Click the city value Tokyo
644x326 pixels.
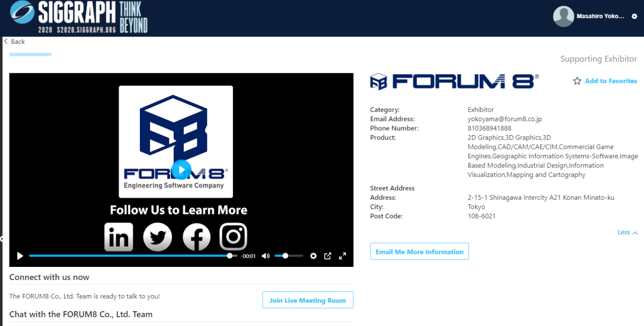coord(476,207)
